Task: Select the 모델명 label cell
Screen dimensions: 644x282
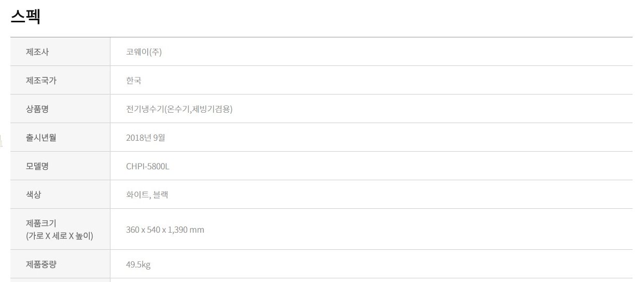Action: click(x=60, y=166)
